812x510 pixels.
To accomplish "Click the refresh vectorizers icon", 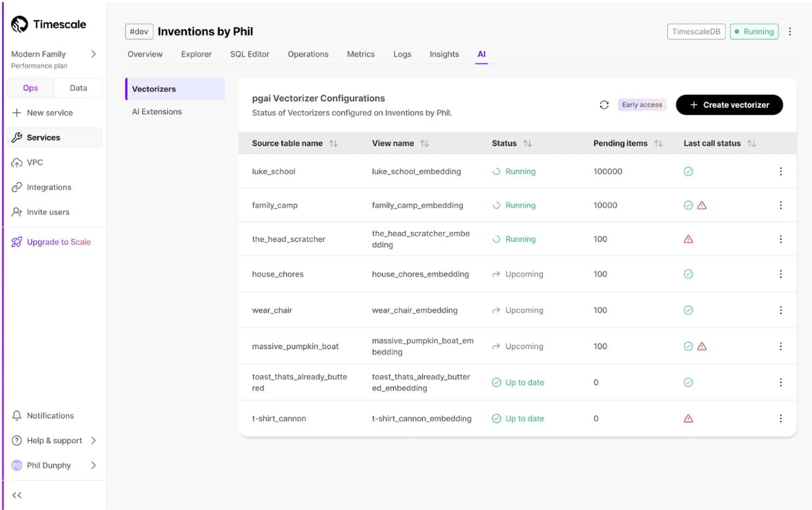I will click(604, 105).
